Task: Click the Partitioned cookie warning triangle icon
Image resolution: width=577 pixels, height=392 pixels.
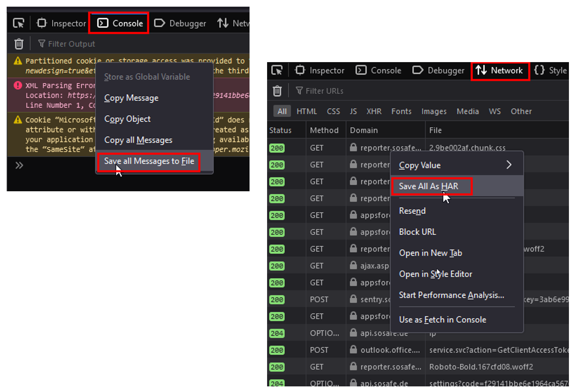Action: pos(18,61)
